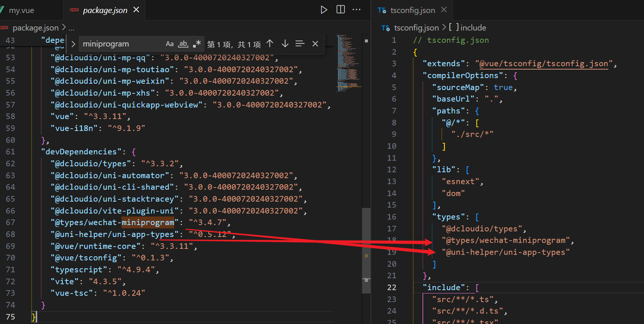Screen dimensions: 644x324
Task: Click tsconfig.json in the right breadcrumb
Action: pyautogui.click(x=416, y=28)
